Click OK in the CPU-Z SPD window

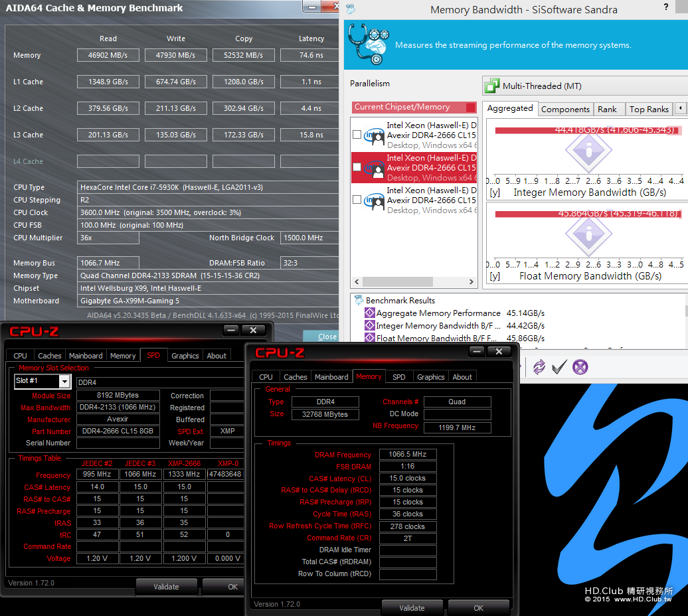(223, 587)
